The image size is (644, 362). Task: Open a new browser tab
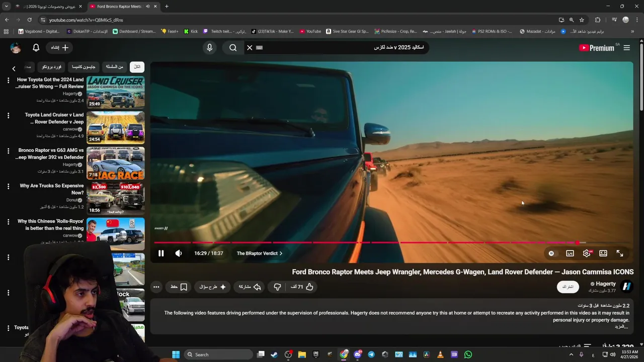pos(167,7)
